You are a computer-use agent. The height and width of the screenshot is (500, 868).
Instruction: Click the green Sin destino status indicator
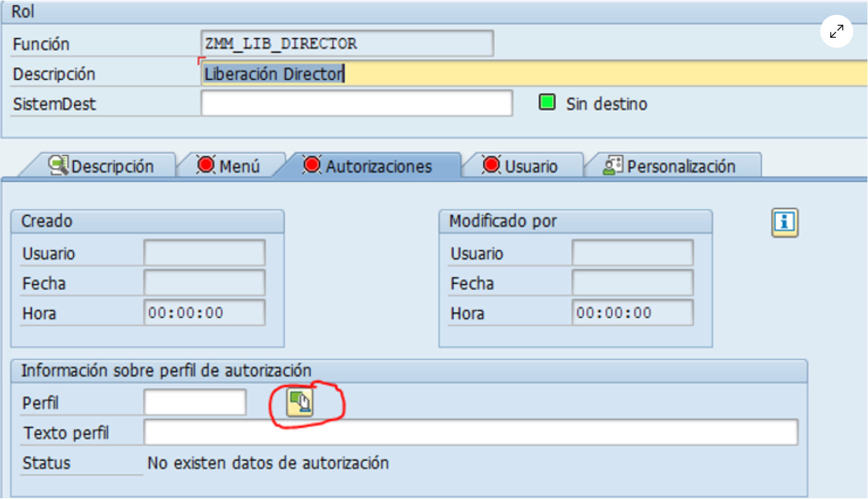(x=547, y=102)
